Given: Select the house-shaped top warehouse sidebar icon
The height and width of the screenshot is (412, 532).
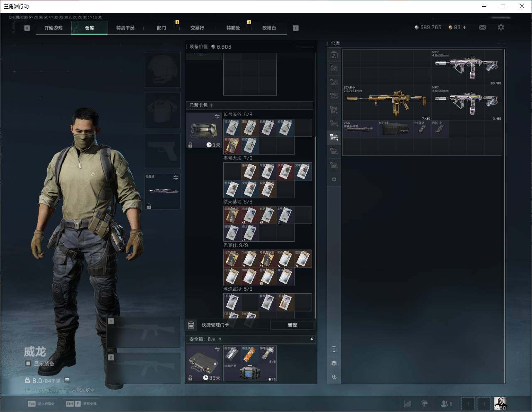Looking at the screenshot, I should (334, 55).
